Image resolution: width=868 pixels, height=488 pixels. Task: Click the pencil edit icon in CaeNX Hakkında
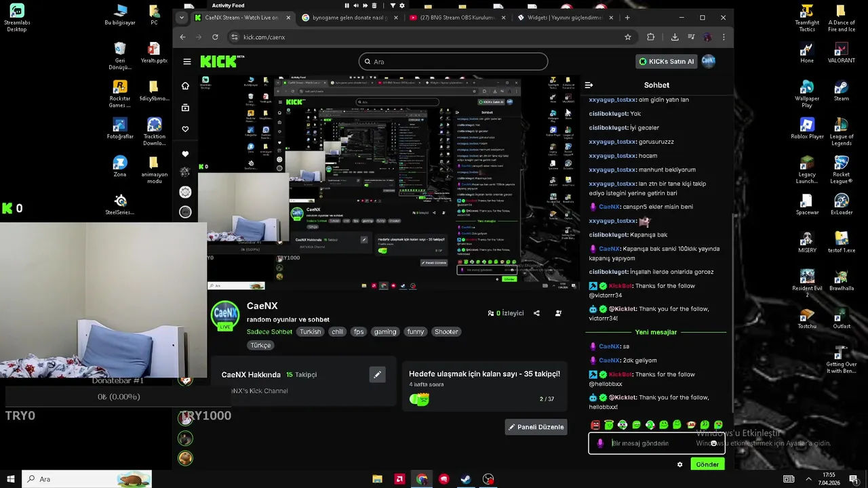(378, 374)
